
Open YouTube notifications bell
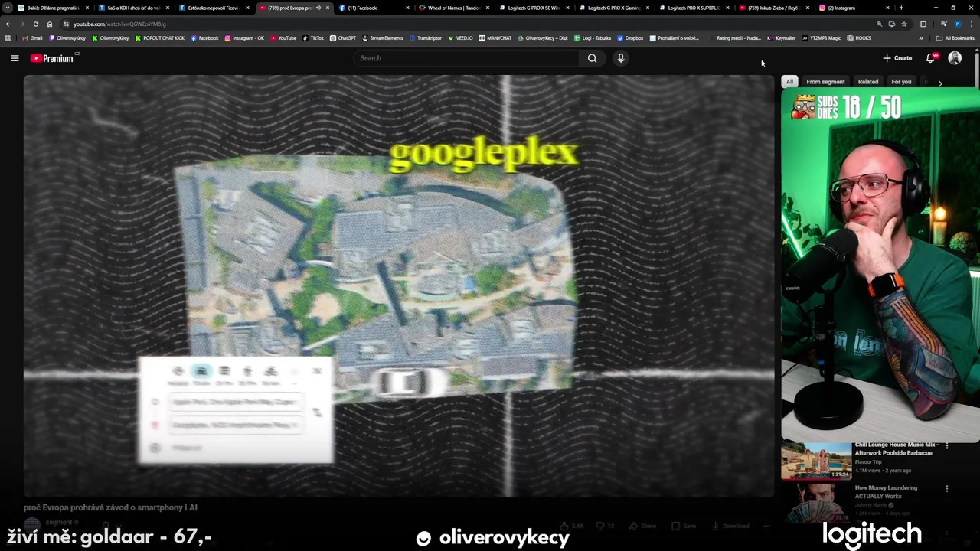[931, 58]
